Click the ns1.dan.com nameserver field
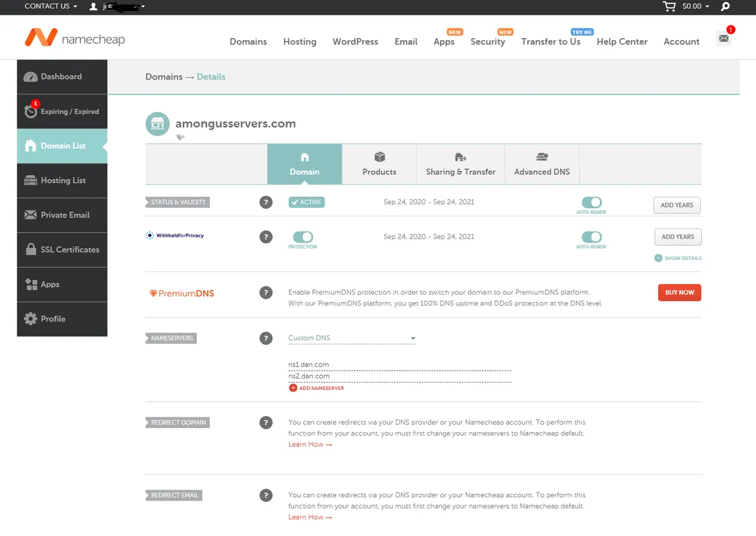This screenshot has height=536, width=756. (399, 365)
